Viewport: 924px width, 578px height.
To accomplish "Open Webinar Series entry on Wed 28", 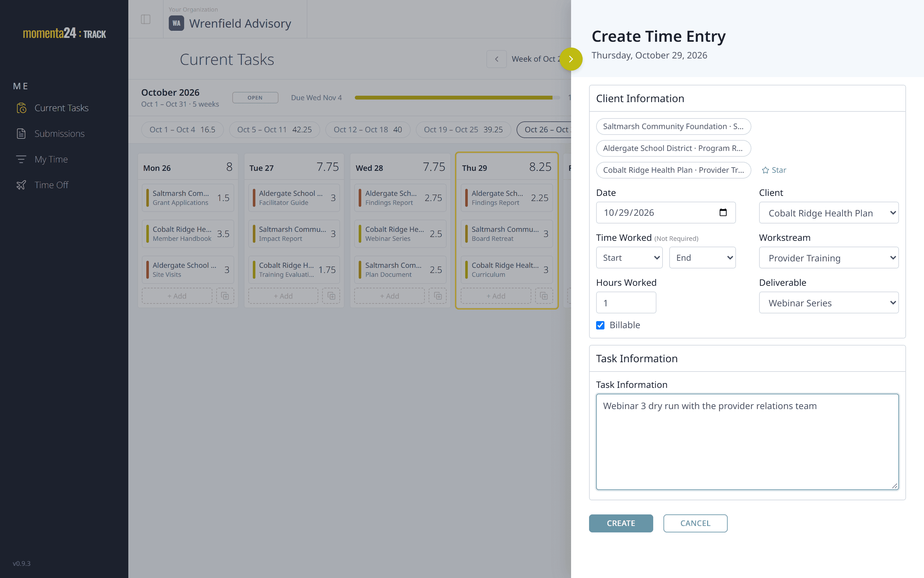I will click(400, 233).
